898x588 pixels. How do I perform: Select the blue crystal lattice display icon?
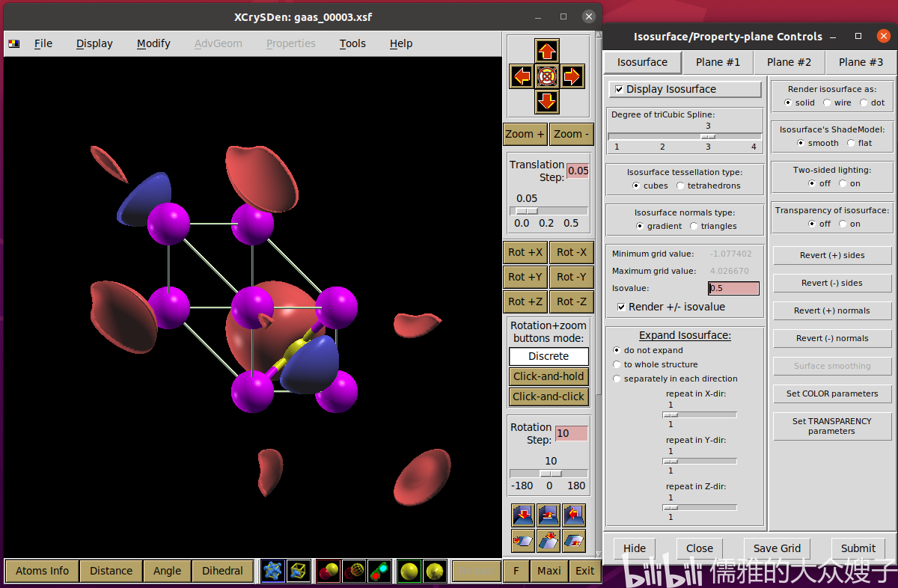click(273, 572)
